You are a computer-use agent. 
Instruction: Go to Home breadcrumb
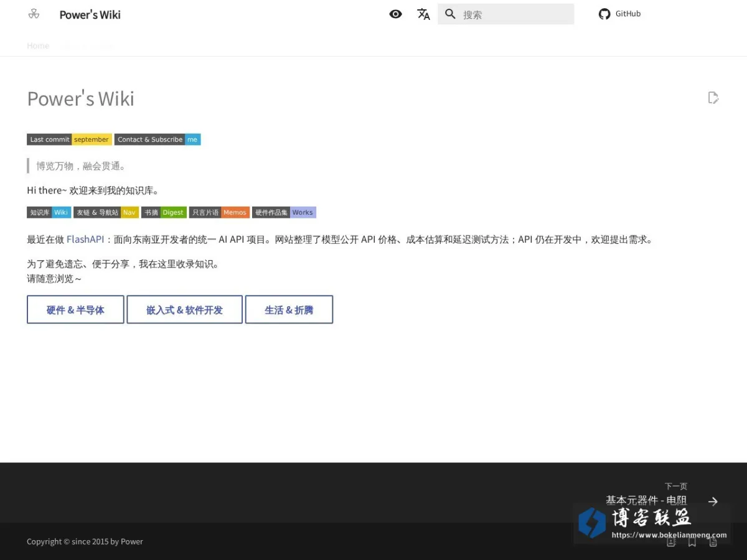coord(38,45)
